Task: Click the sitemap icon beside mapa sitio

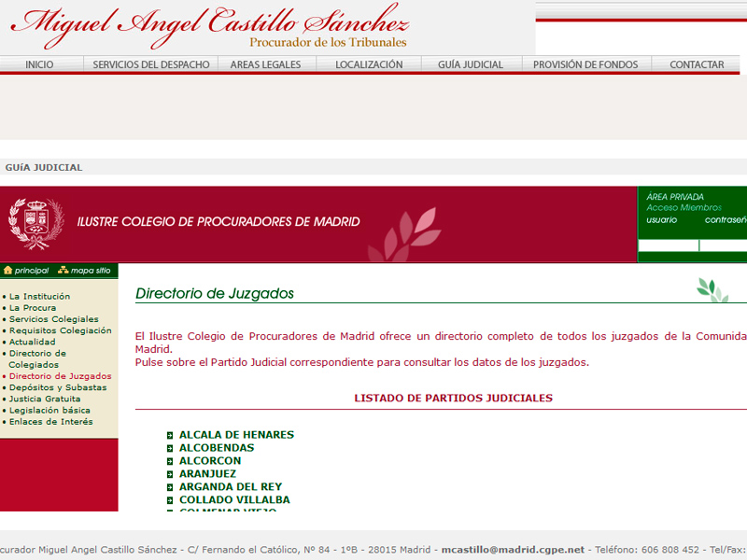Action: [63, 271]
